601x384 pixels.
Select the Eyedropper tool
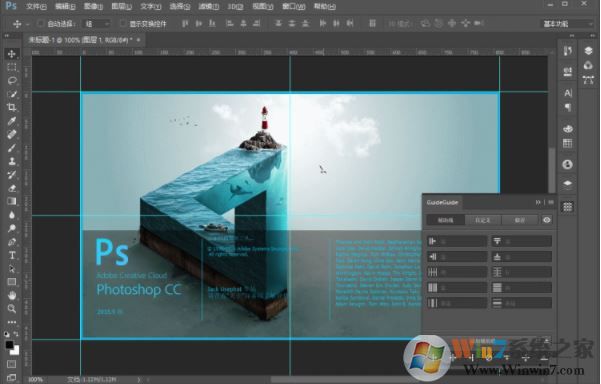pos(12,121)
